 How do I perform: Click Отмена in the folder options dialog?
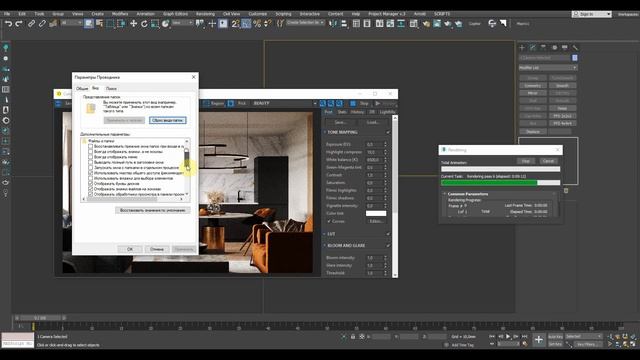click(157, 249)
